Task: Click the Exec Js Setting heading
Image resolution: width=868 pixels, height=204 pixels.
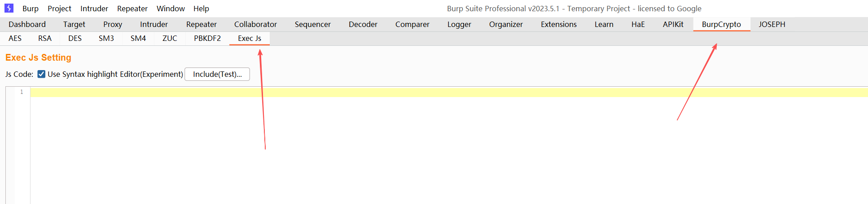Action: 38,58
